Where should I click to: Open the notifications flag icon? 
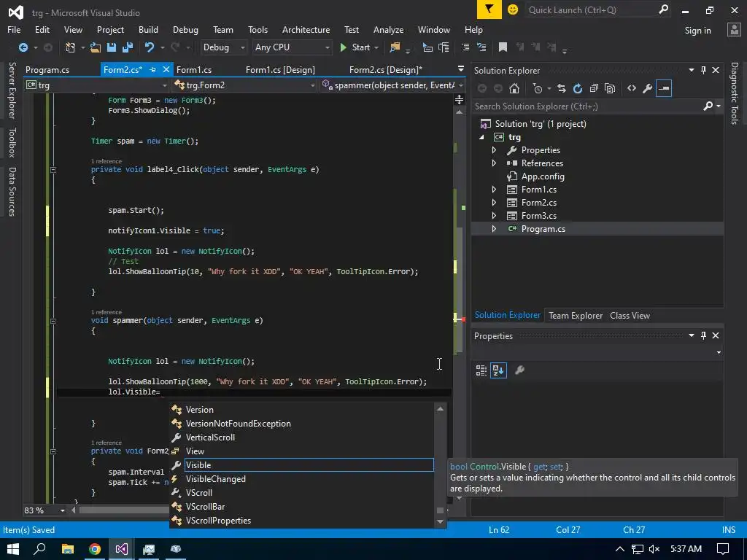[x=489, y=9]
